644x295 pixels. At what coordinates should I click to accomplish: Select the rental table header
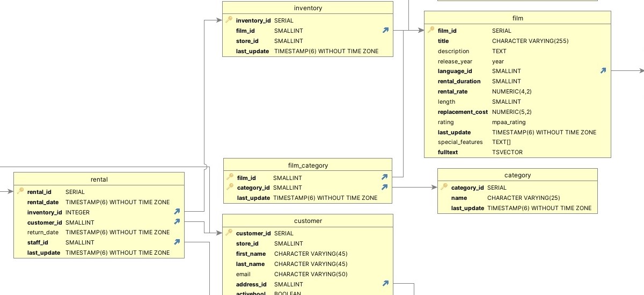click(x=99, y=179)
